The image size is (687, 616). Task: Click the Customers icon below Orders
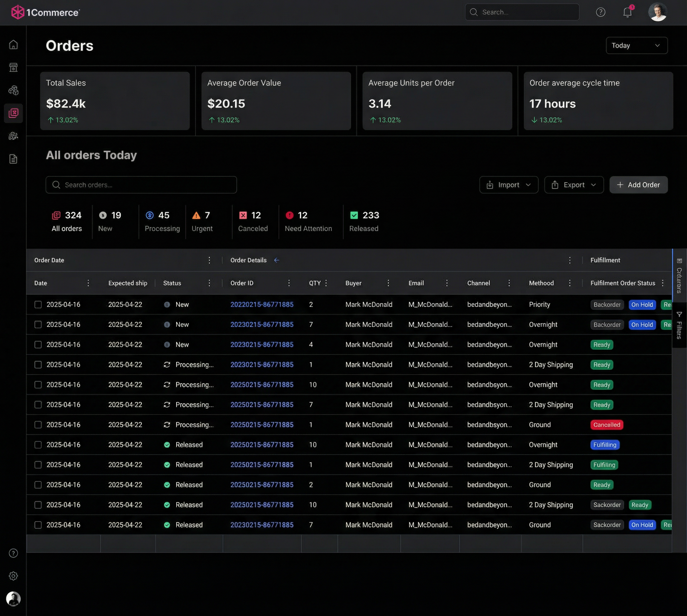[x=14, y=136]
